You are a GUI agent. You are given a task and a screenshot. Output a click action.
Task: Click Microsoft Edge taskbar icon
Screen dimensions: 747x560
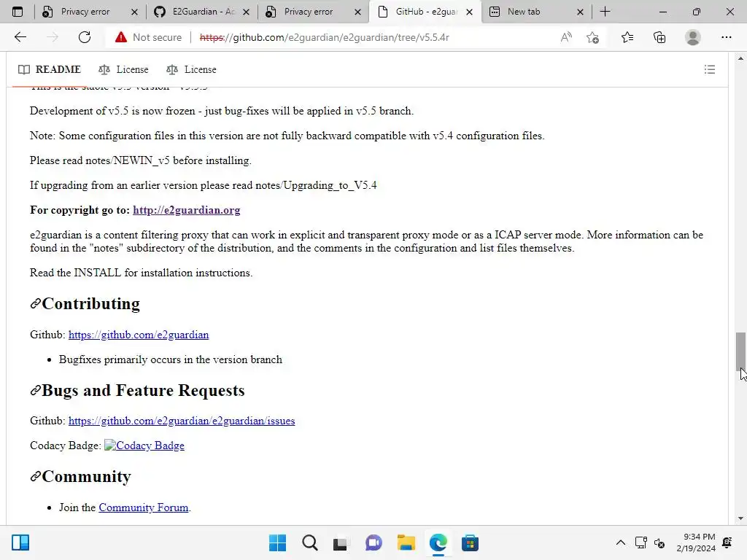438,542
